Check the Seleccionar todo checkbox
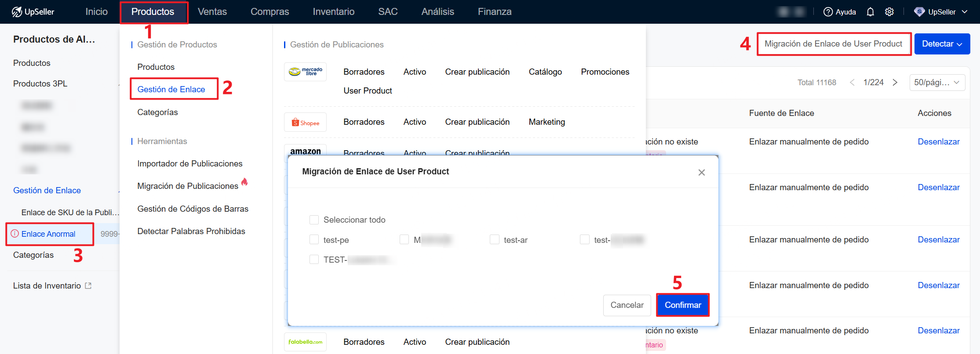Screen dimensions: 980x354 point(314,220)
